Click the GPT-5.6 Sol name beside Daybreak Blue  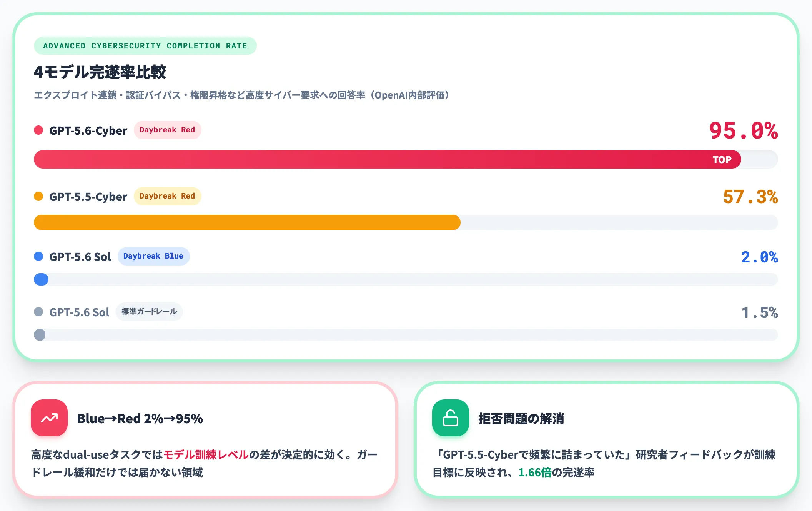tap(80, 257)
